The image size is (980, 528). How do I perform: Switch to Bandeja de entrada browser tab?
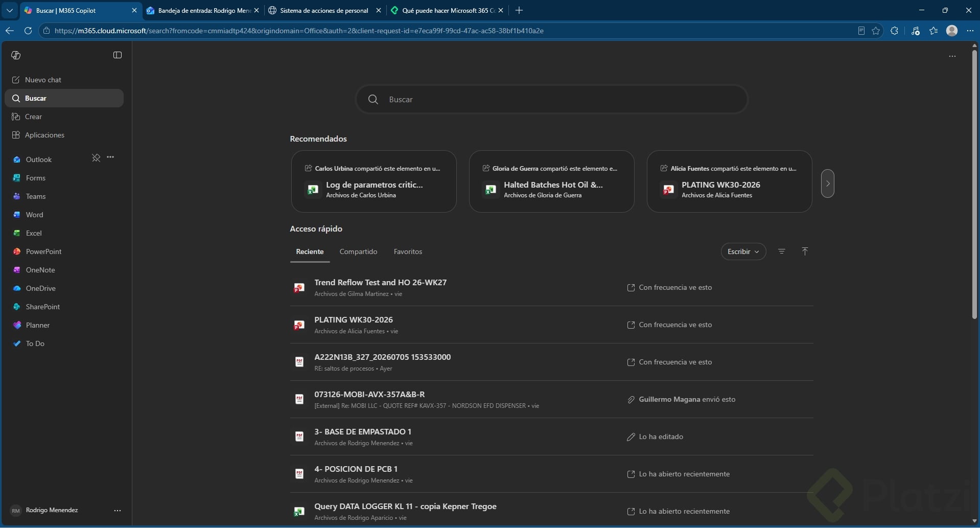pos(203,10)
